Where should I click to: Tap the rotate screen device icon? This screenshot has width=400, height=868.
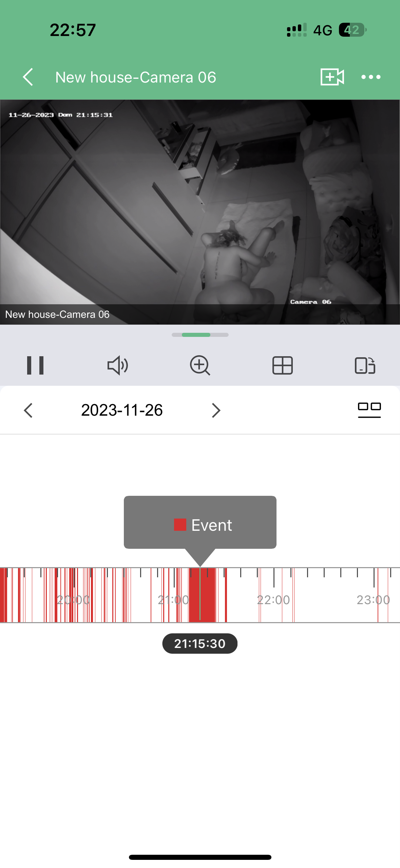tap(365, 365)
